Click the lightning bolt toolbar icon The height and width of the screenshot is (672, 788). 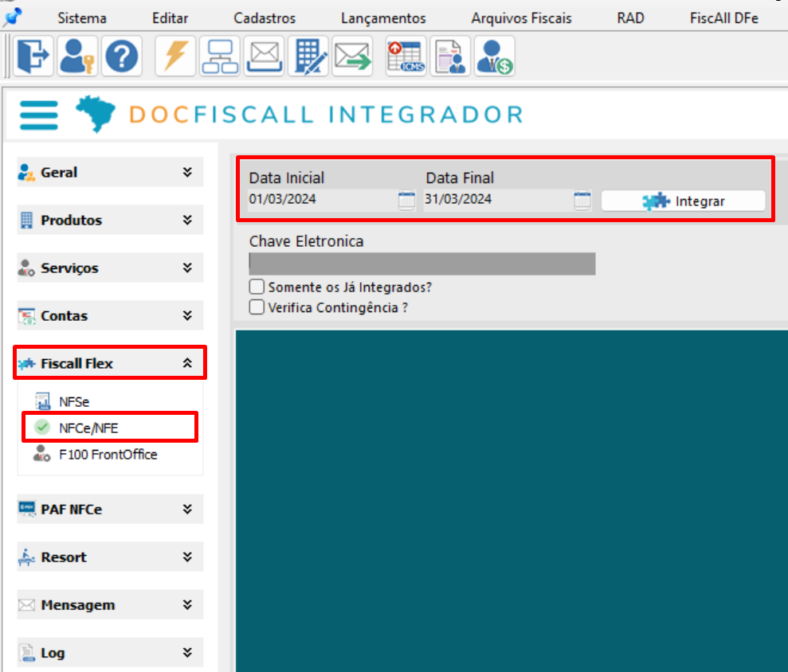(x=174, y=56)
